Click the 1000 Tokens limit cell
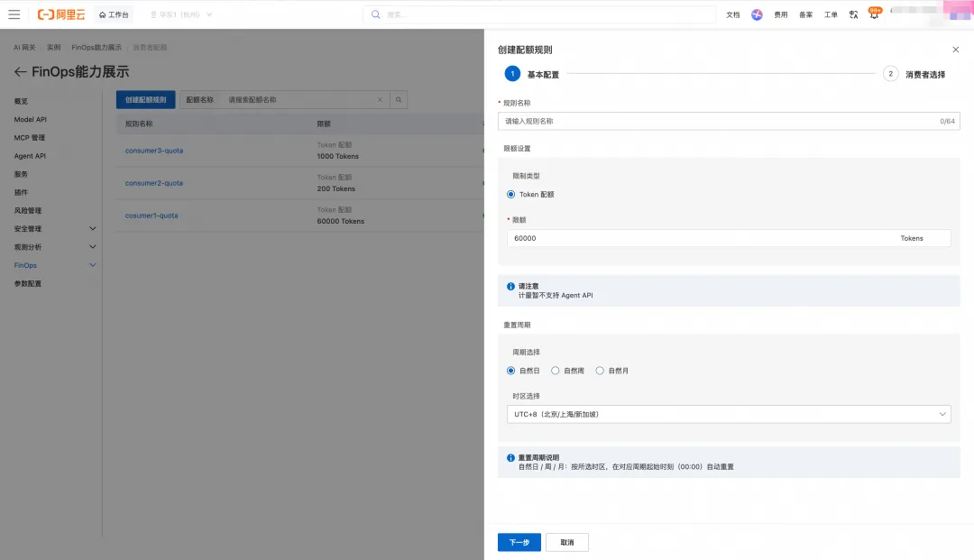 338,156
